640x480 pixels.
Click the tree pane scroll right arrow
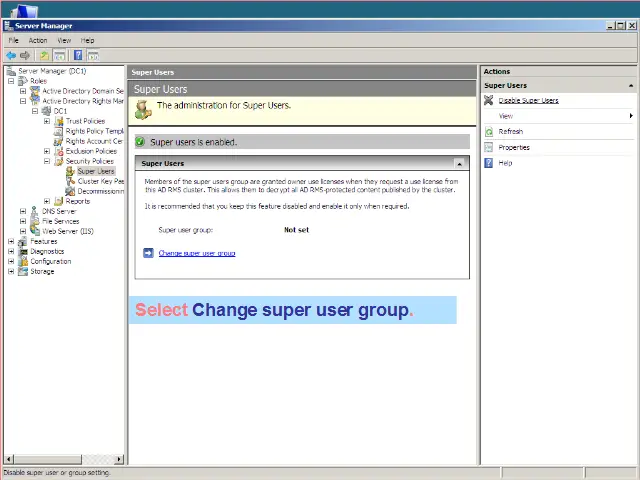(119, 459)
